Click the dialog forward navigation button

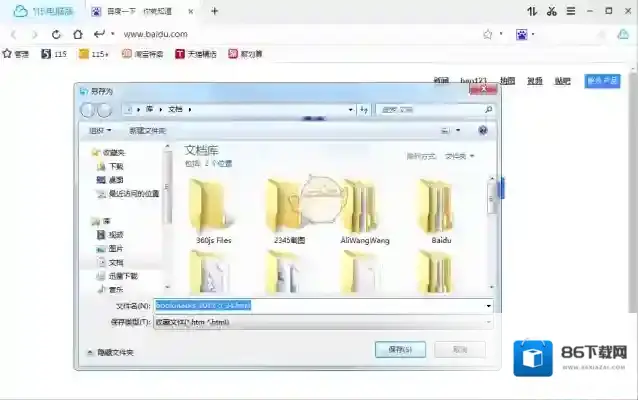[x=104, y=110]
